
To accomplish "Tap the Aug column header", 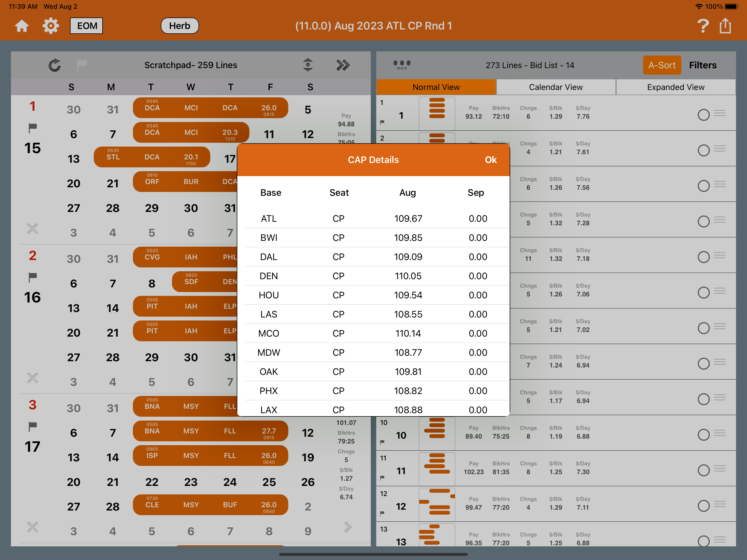I will [408, 192].
